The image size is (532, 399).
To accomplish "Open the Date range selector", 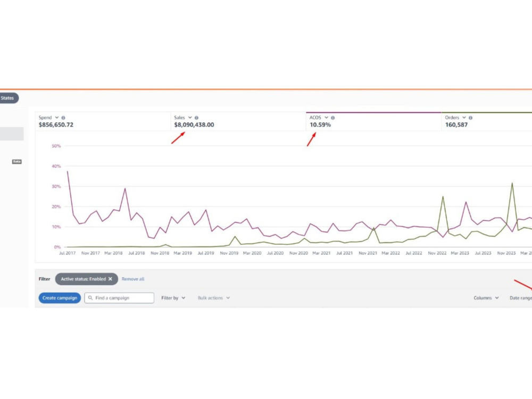I will [x=521, y=298].
